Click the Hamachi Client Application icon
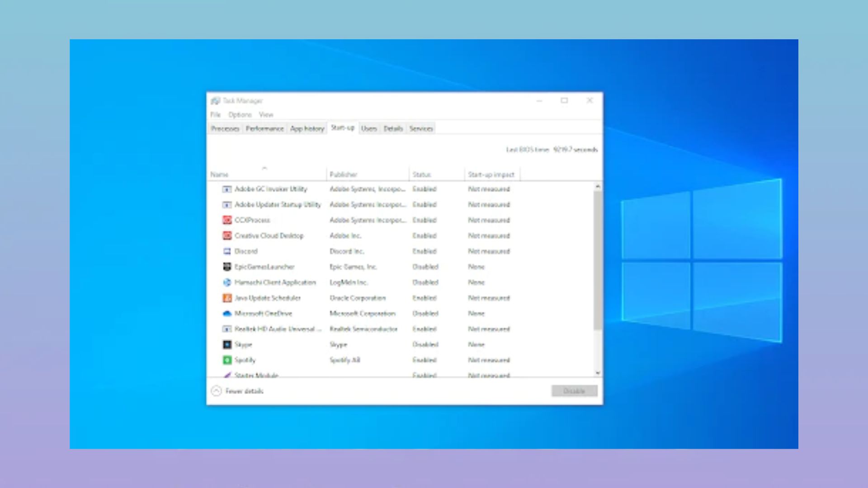The height and width of the screenshot is (488, 868). [227, 282]
